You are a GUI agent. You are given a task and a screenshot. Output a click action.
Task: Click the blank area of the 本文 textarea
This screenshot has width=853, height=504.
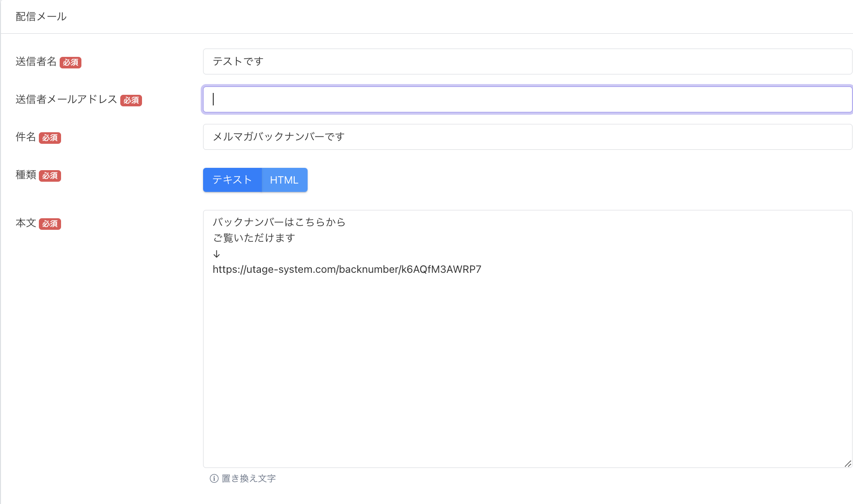tap(527, 370)
